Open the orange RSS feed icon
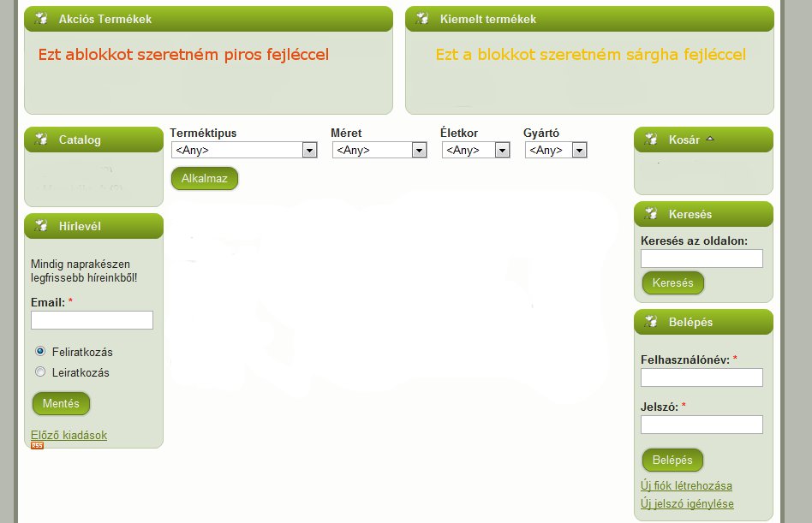Image resolution: width=812 pixels, height=523 pixels. coord(37,446)
